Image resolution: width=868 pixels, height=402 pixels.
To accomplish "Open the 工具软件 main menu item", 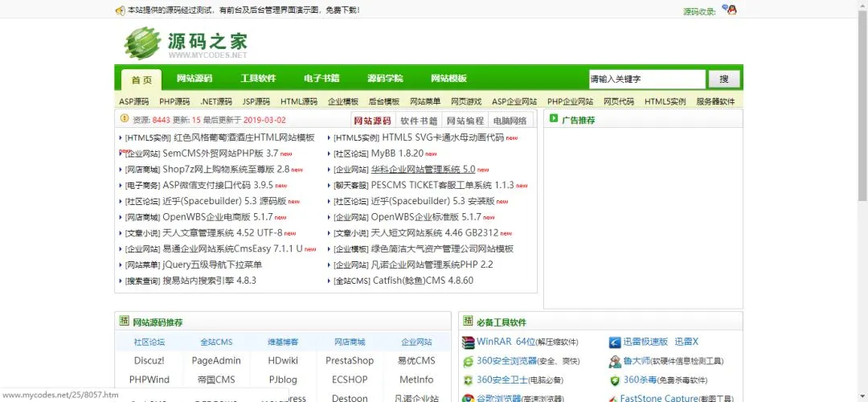I will (x=258, y=79).
